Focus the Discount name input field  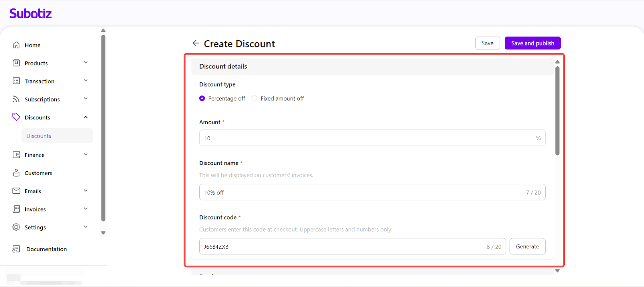(362, 193)
